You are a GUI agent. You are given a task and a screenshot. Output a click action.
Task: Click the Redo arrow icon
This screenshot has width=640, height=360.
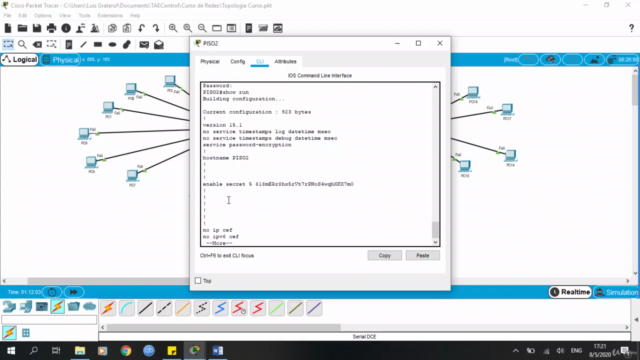coord(156,28)
